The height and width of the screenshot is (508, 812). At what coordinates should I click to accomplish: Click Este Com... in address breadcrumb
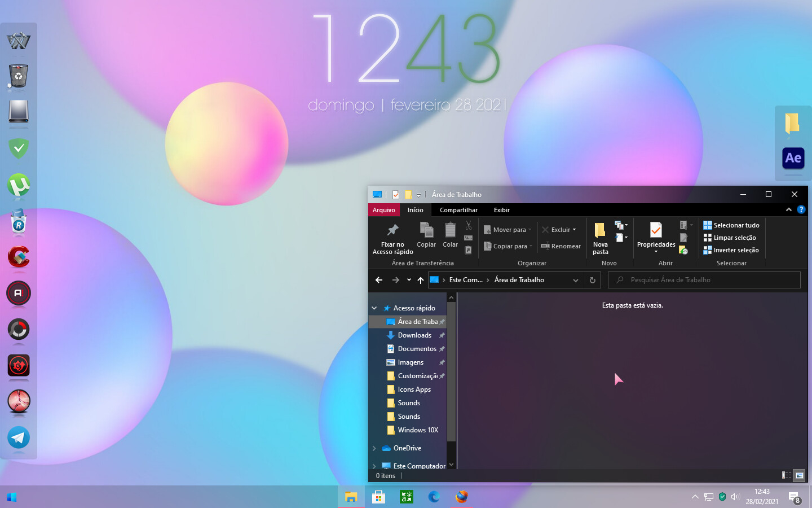tap(466, 280)
